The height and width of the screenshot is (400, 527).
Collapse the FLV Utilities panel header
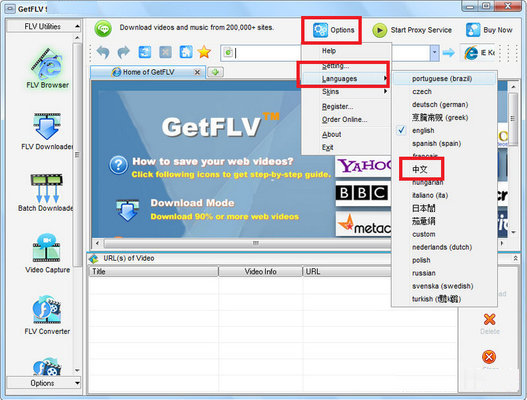[44, 26]
